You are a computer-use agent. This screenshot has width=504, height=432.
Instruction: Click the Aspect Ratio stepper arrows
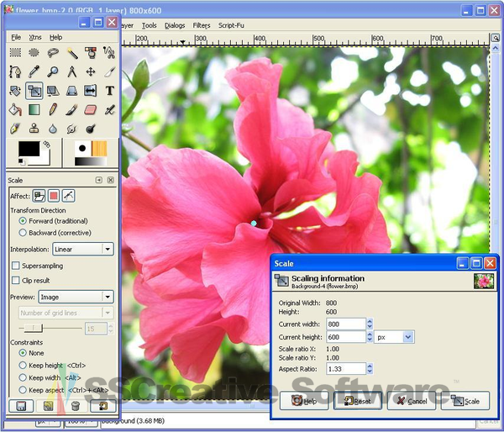point(370,369)
